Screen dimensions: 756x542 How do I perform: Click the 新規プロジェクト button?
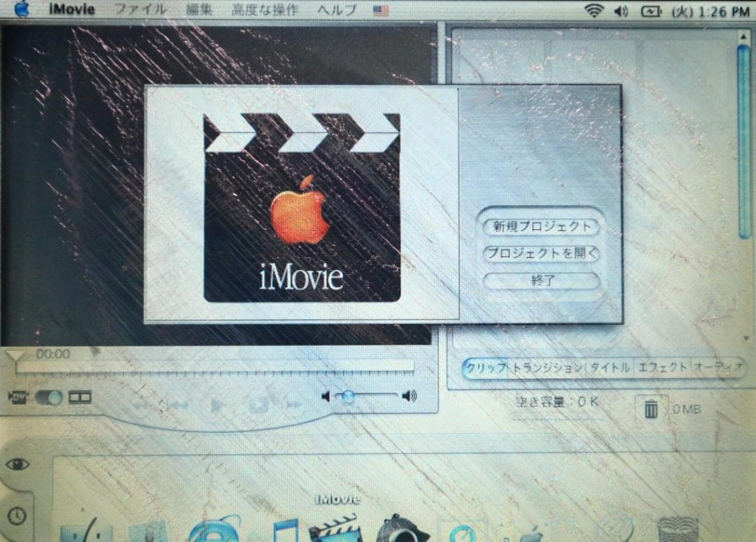pos(540,226)
